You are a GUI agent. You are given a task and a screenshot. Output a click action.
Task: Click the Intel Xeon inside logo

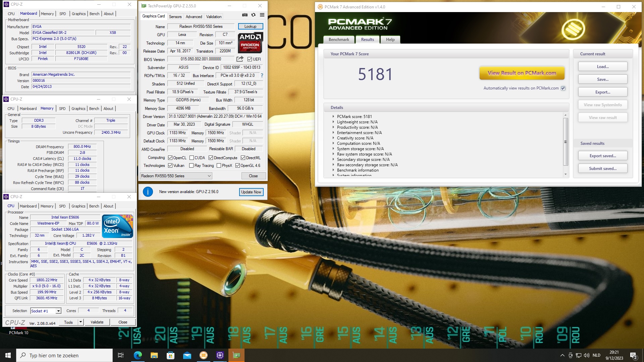(x=118, y=226)
